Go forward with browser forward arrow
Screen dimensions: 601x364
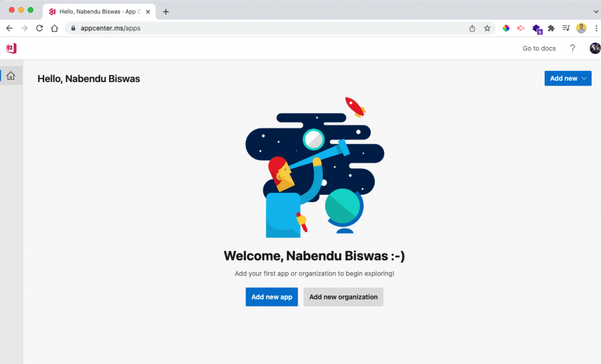[x=24, y=28]
